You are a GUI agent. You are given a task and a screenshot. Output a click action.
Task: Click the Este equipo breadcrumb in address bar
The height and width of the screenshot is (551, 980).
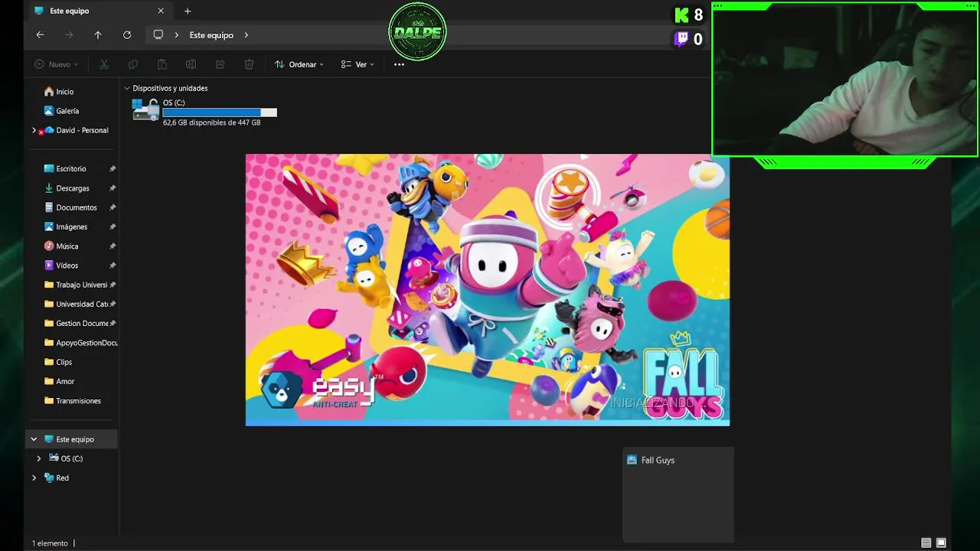211,35
